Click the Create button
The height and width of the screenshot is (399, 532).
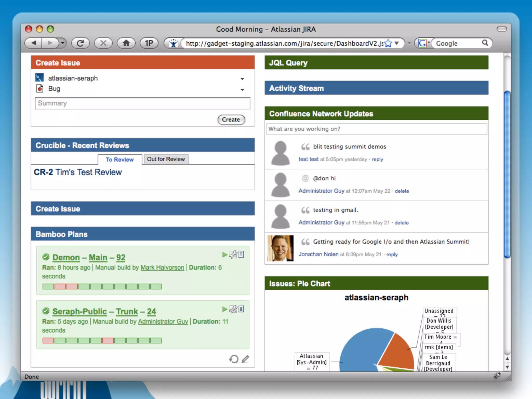pos(231,119)
